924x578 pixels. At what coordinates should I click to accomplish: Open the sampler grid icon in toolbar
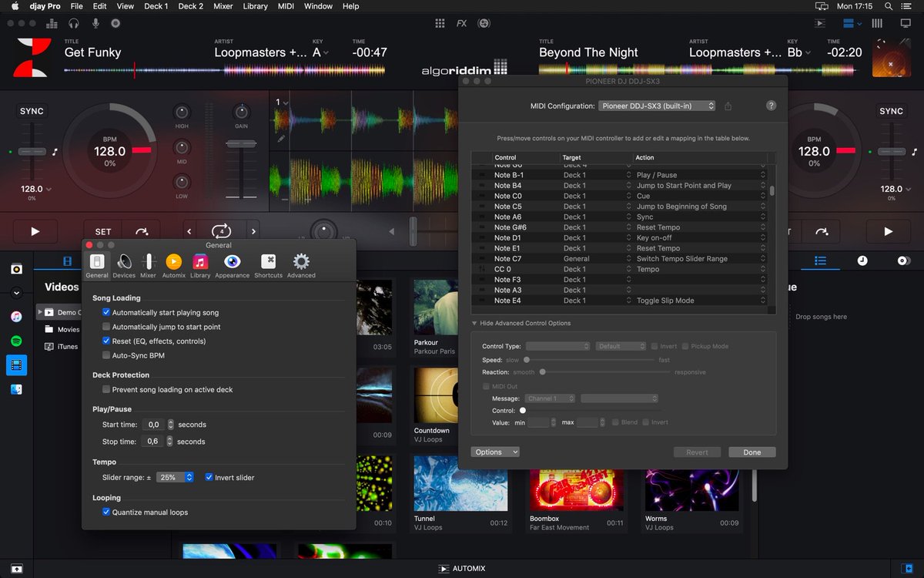pyautogui.click(x=440, y=23)
